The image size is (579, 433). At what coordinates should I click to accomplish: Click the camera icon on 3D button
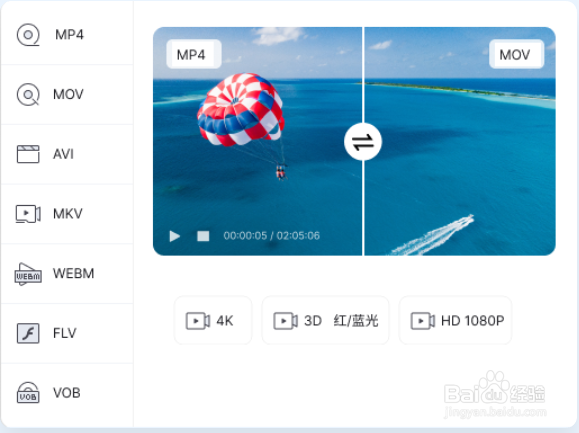click(x=285, y=321)
